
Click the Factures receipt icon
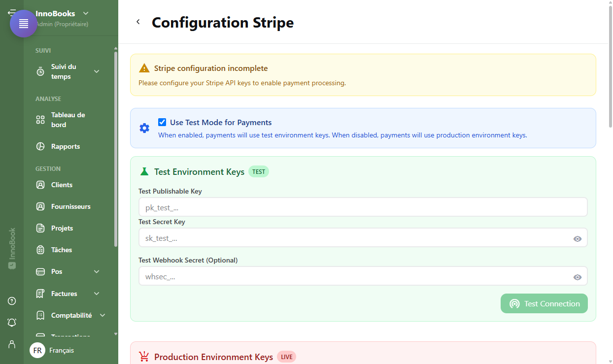40,294
